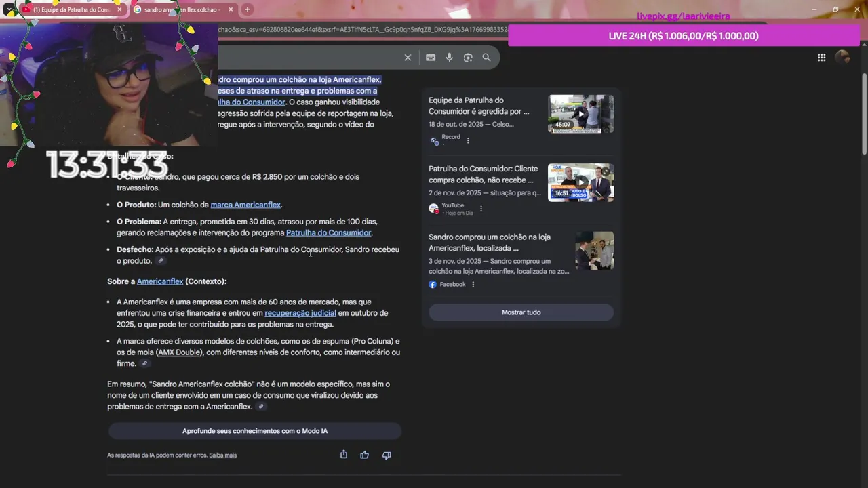Click the 'O Produto:' bullet label
Screen dimensions: 868x488
[x=136, y=205]
